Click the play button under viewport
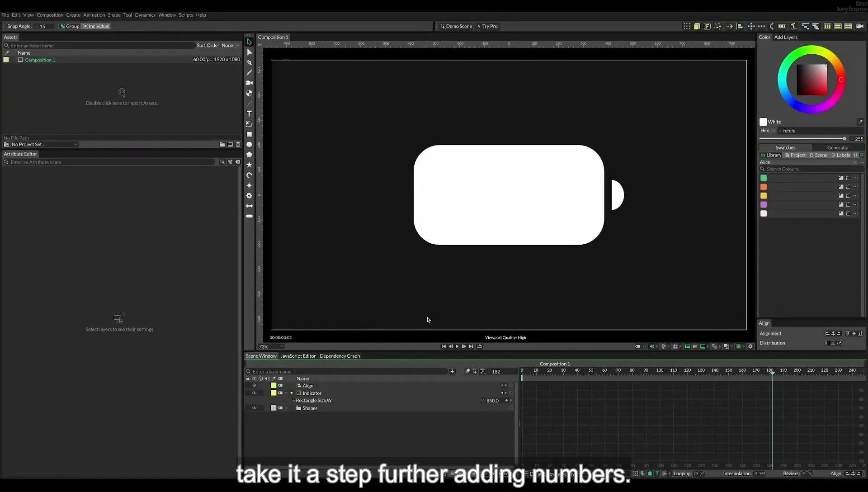This screenshot has height=492, width=868. click(457, 346)
